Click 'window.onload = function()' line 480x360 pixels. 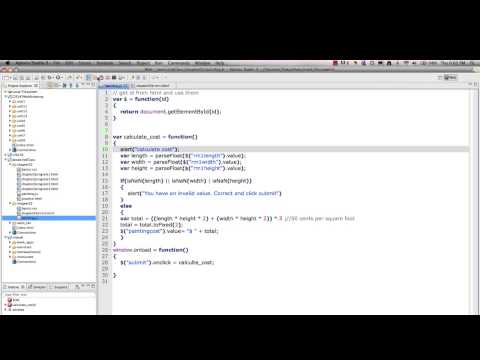coord(150,250)
